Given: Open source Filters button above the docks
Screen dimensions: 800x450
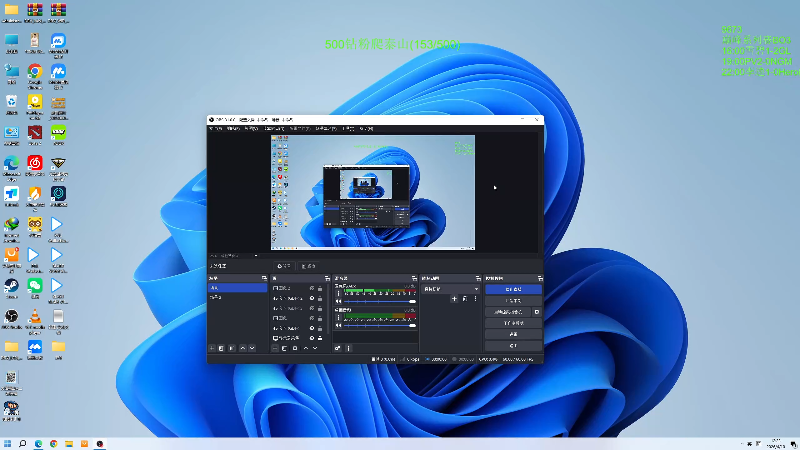Looking at the screenshot, I should click(308, 266).
